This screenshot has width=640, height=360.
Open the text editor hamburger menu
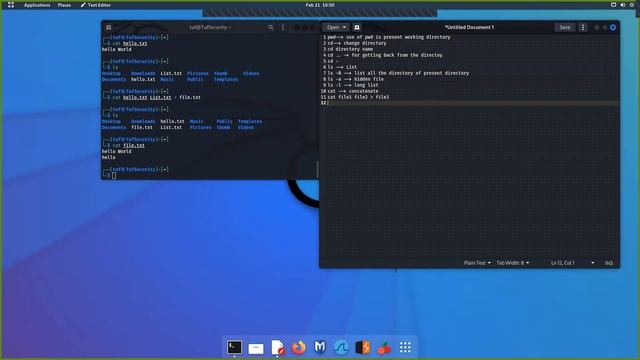click(583, 27)
